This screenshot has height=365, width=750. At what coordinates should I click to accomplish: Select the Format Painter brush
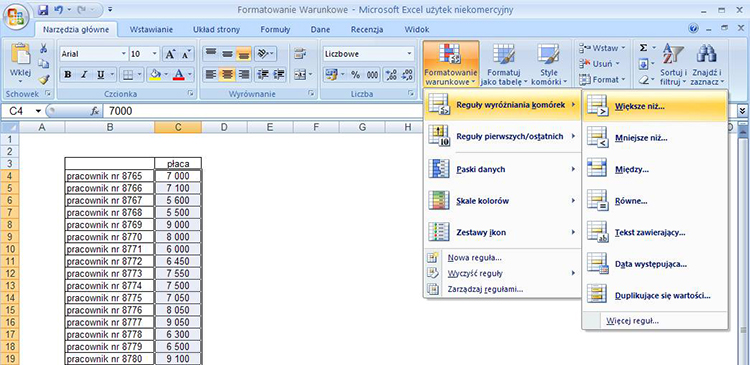(x=44, y=78)
